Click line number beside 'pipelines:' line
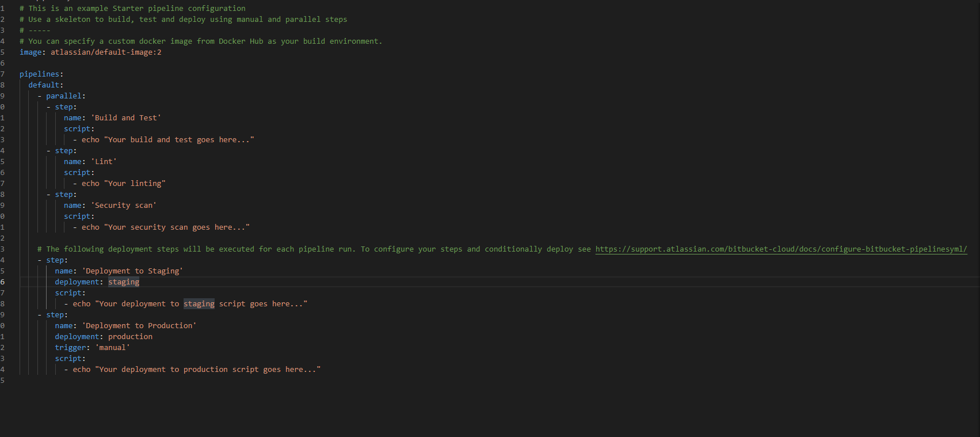 (x=2, y=74)
